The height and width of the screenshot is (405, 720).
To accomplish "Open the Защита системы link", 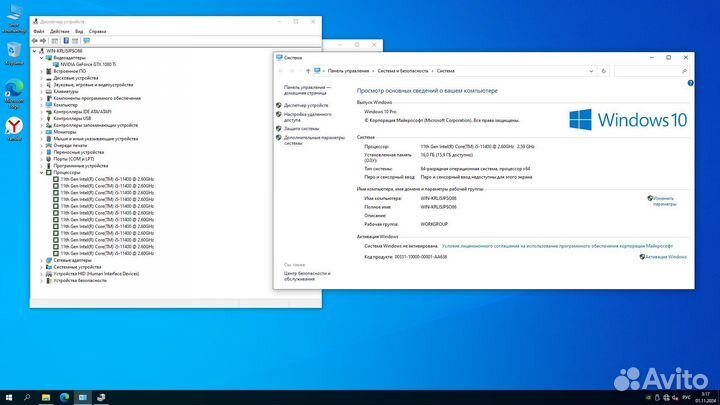I will tap(301, 129).
